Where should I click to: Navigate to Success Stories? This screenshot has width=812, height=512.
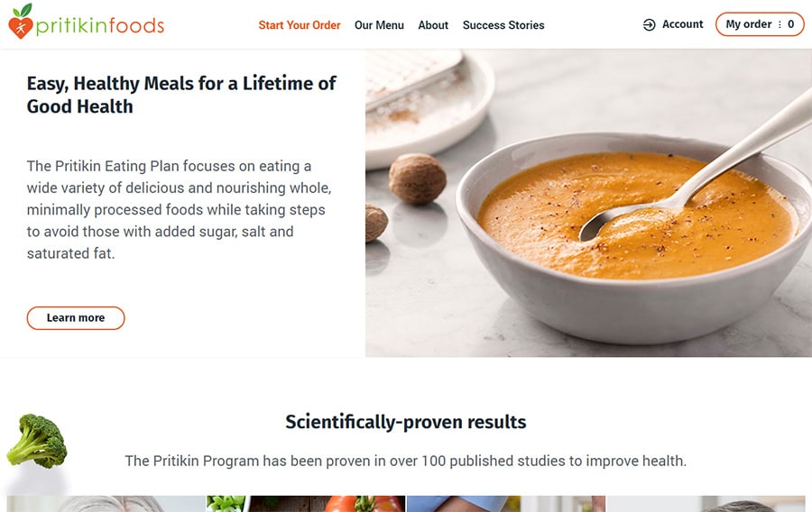tap(503, 25)
